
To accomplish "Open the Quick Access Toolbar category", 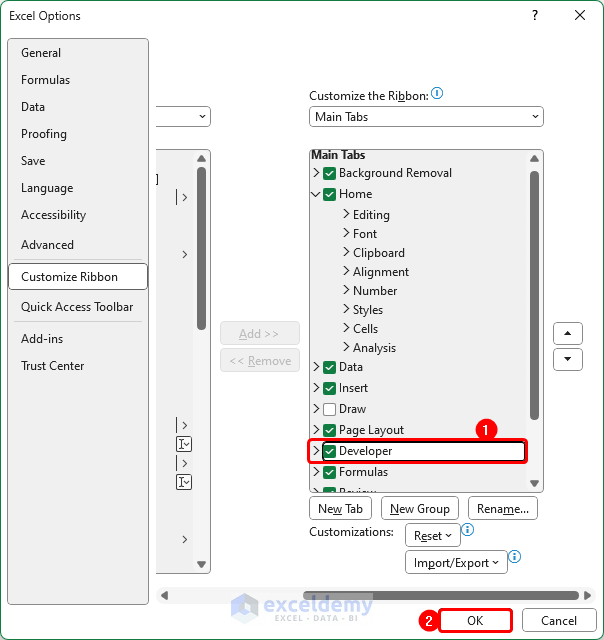I will click(77, 307).
